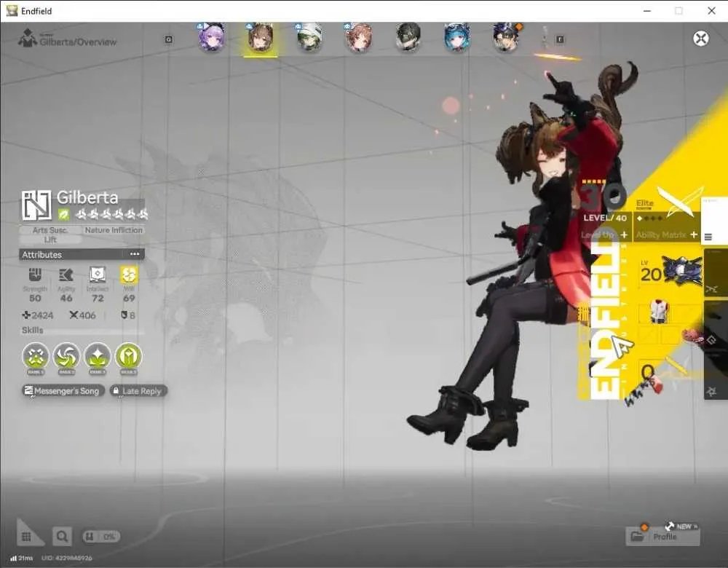Close the operator overview with the circled X
Screen dimensions: 728x568
[x=700, y=38]
